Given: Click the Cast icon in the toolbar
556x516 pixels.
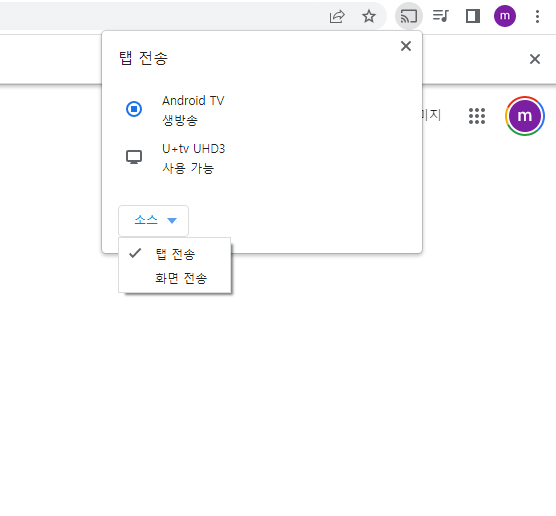Looking at the screenshot, I should [408, 16].
